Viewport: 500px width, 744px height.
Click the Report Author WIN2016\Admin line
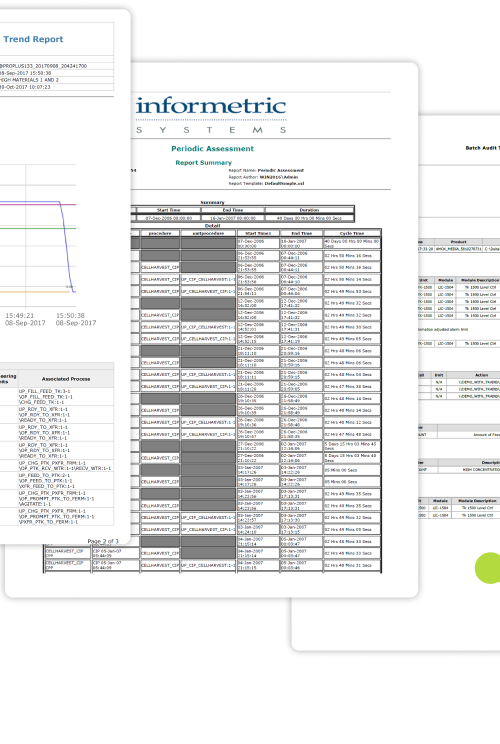point(263,177)
